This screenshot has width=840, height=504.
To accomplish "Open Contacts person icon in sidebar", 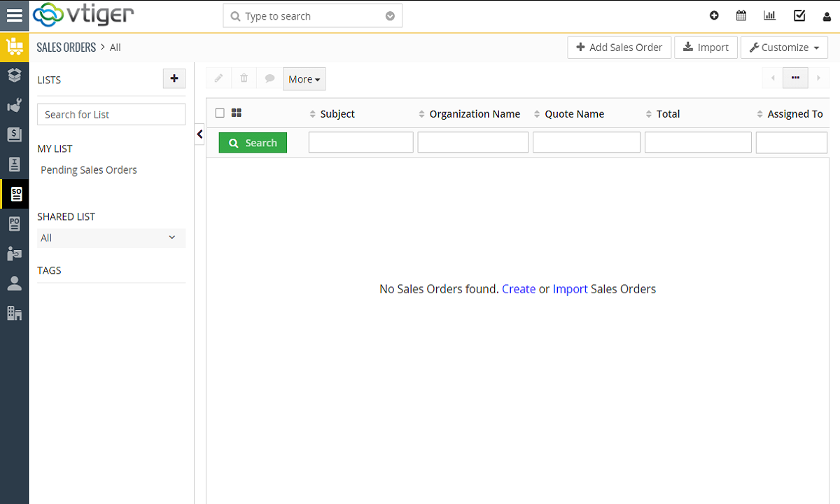I will [15, 283].
